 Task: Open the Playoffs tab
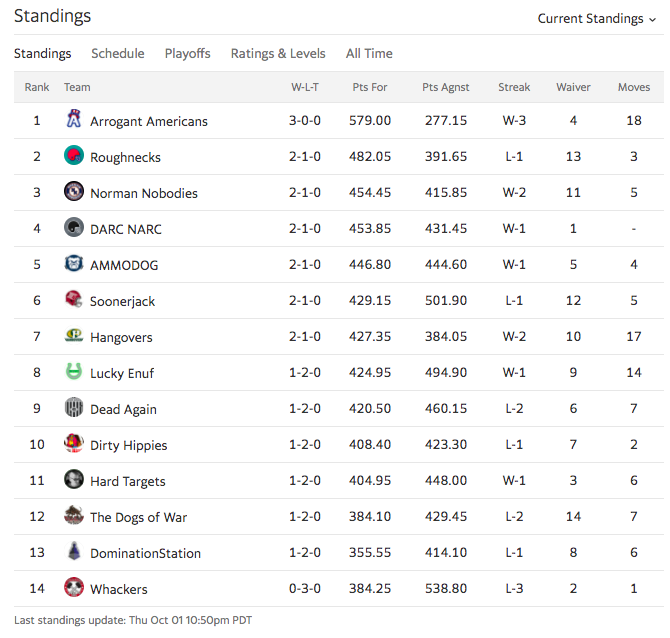pyautogui.click(x=188, y=53)
